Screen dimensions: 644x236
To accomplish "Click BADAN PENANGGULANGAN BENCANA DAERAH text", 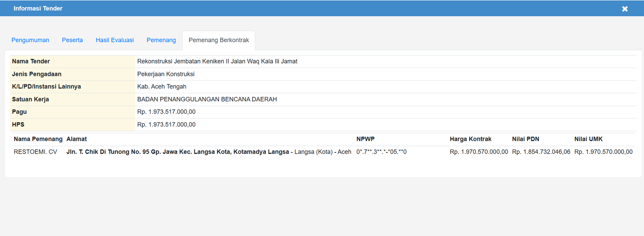I will pyautogui.click(x=207, y=99).
